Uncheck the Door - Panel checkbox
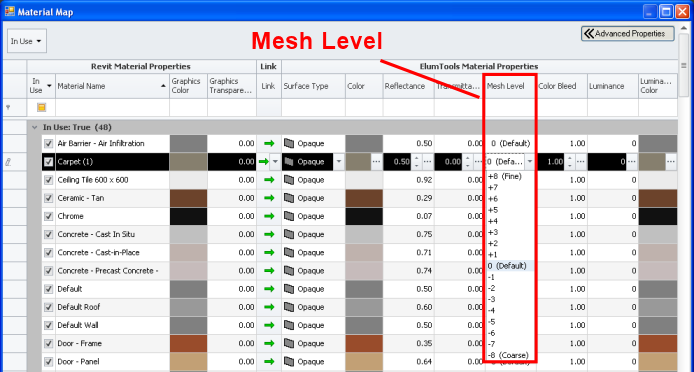This screenshot has height=372, width=694. pos(49,362)
